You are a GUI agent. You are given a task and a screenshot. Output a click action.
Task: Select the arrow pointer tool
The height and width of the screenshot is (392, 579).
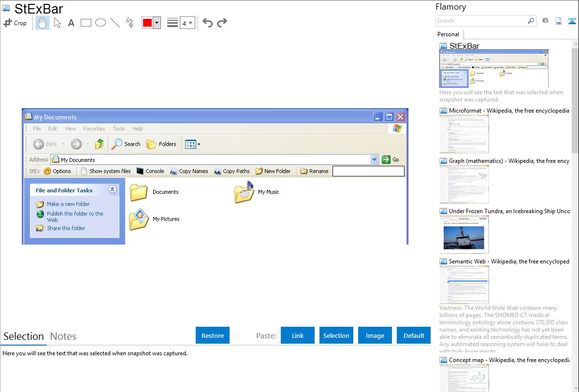(x=57, y=23)
